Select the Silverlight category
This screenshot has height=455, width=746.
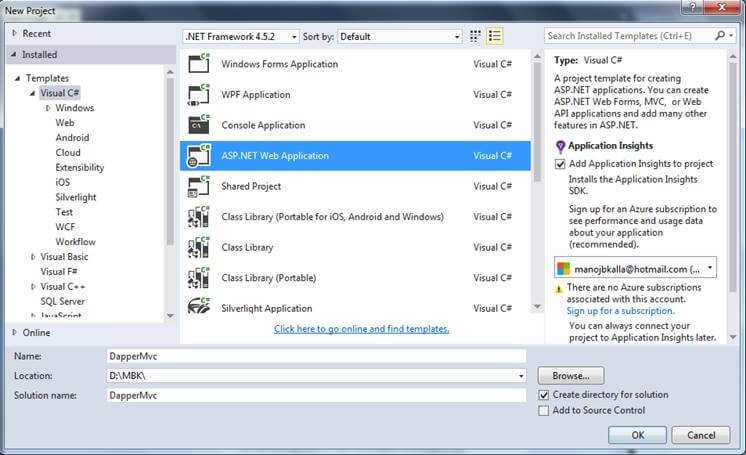pyautogui.click(x=76, y=197)
